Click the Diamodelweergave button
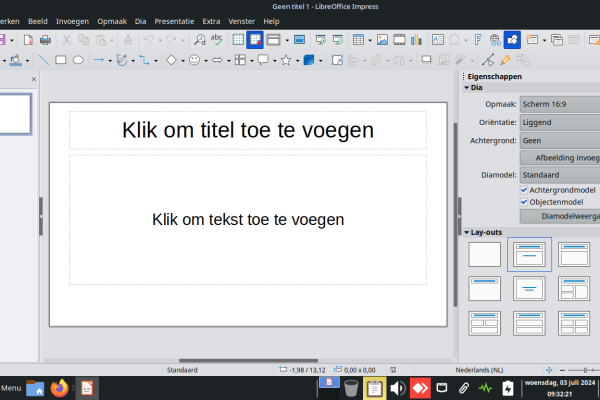The width and height of the screenshot is (600, 400). (x=565, y=215)
